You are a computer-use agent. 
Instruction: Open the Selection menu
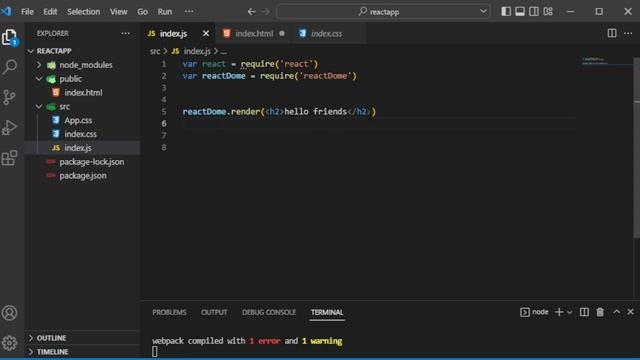83,11
